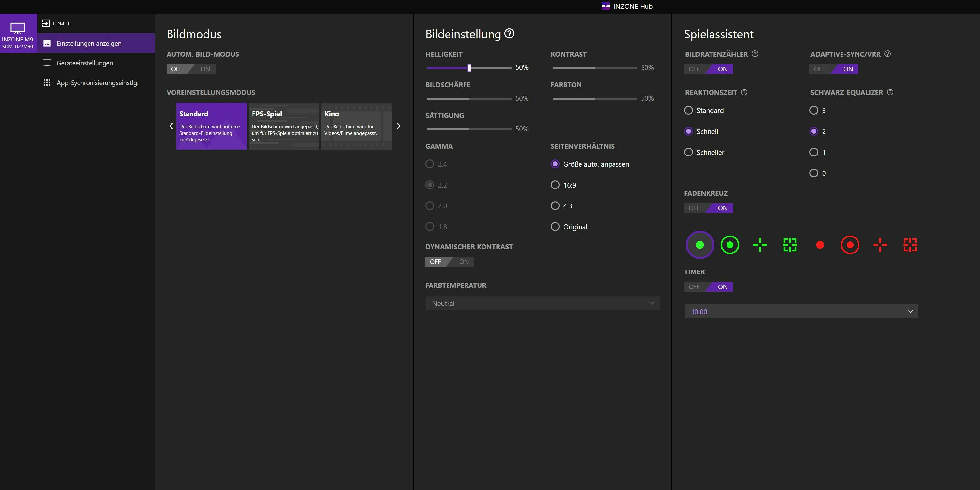Image resolution: width=980 pixels, height=490 pixels.
Task: Expand the timer 10:00 dropdown
Action: (801, 312)
